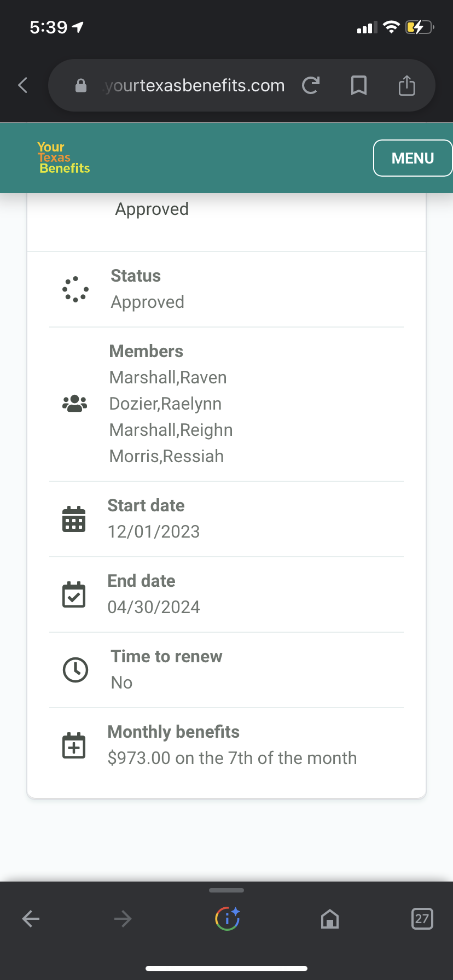Open the Google assistant info icon
The width and height of the screenshot is (453, 980).
pos(227,919)
